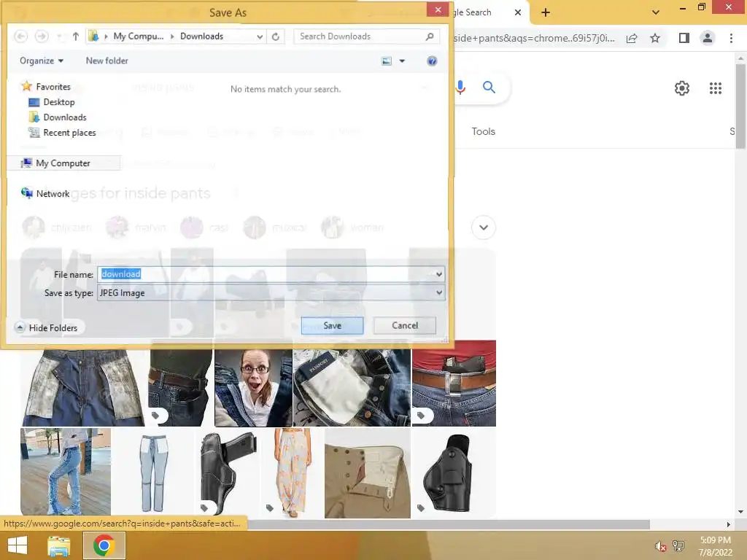Open Google quick settings gear

point(682,88)
